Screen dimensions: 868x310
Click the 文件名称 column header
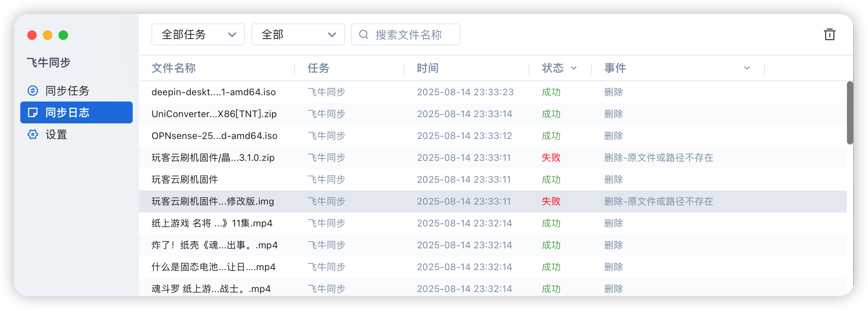point(174,68)
